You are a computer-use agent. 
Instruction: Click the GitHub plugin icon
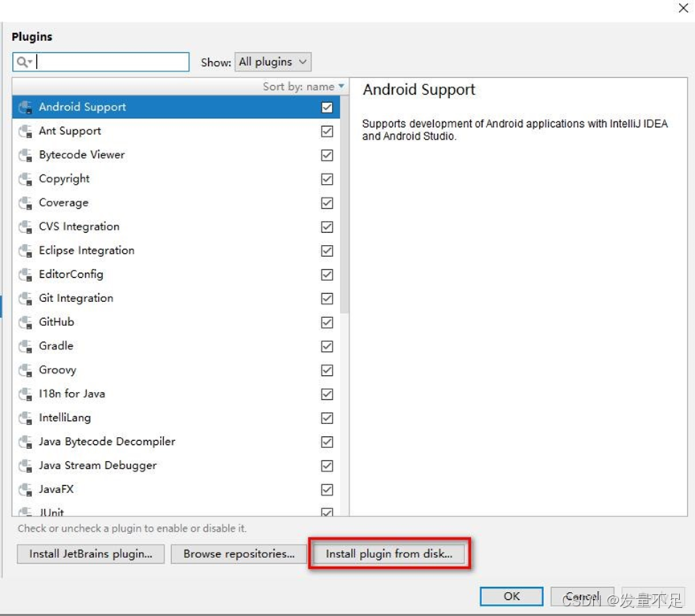[25, 323]
